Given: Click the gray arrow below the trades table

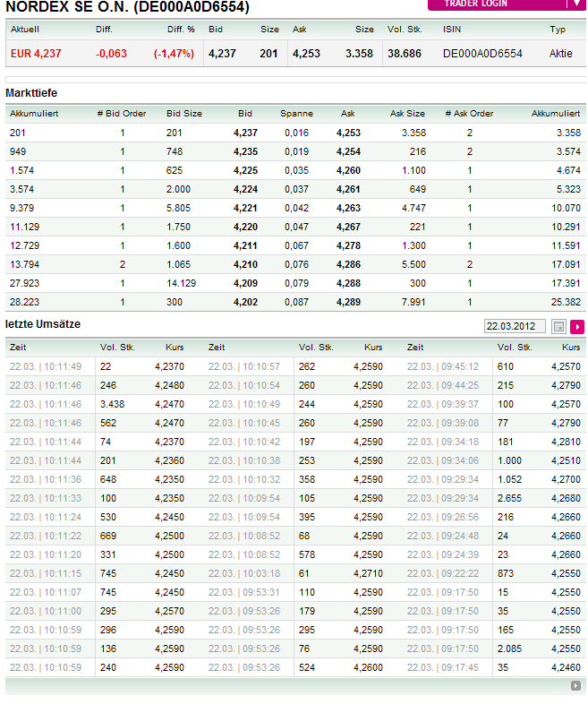Looking at the screenshot, I should [x=575, y=686].
